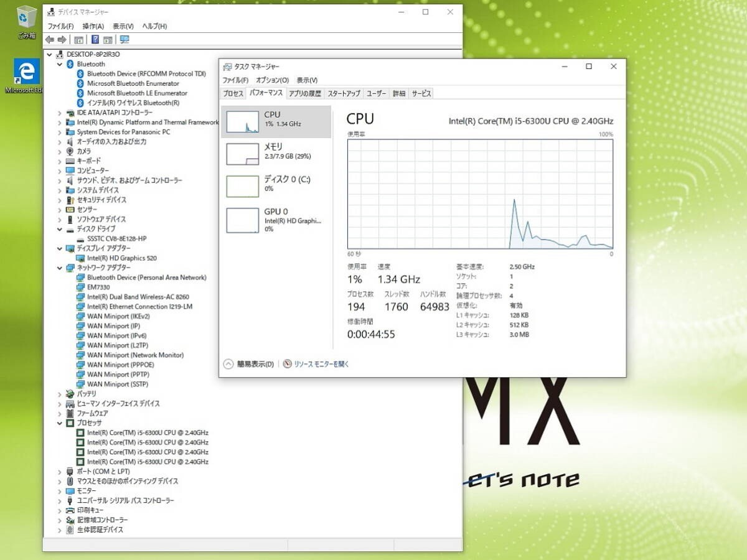The width and height of the screenshot is (747, 560).
Task: Click the Bluetooth icon beside Microsoft Bluetooth LE Enumerator
Action: point(80,93)
